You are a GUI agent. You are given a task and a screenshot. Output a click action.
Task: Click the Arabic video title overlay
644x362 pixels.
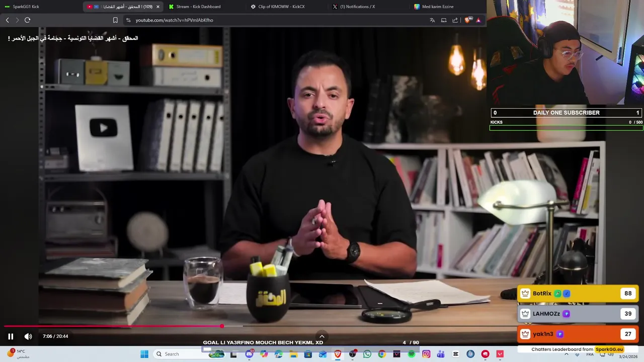(73, 38)
